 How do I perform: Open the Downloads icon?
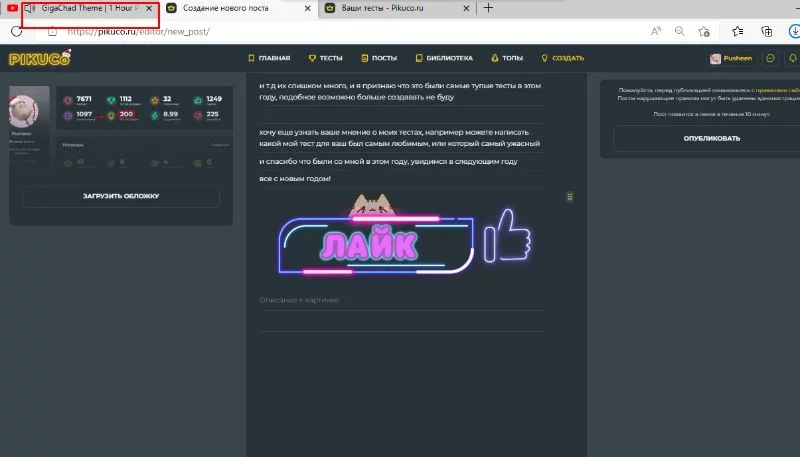[x=794, y=31]
